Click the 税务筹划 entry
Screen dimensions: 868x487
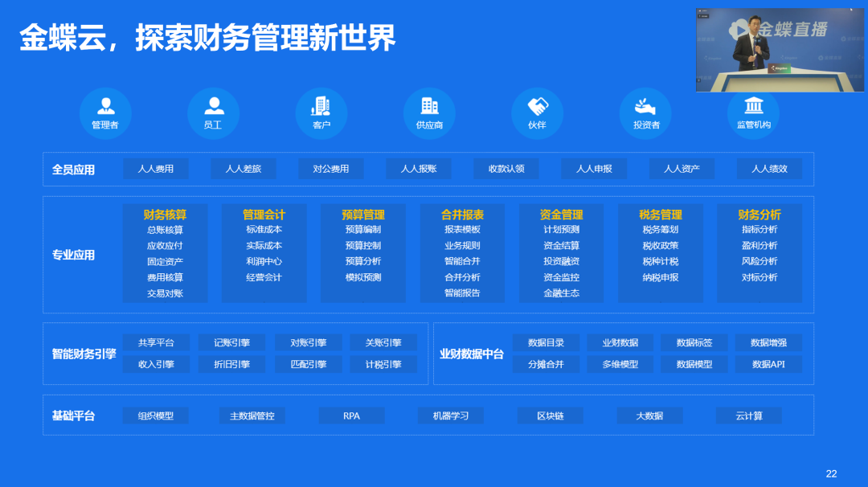tap(661, 230)
